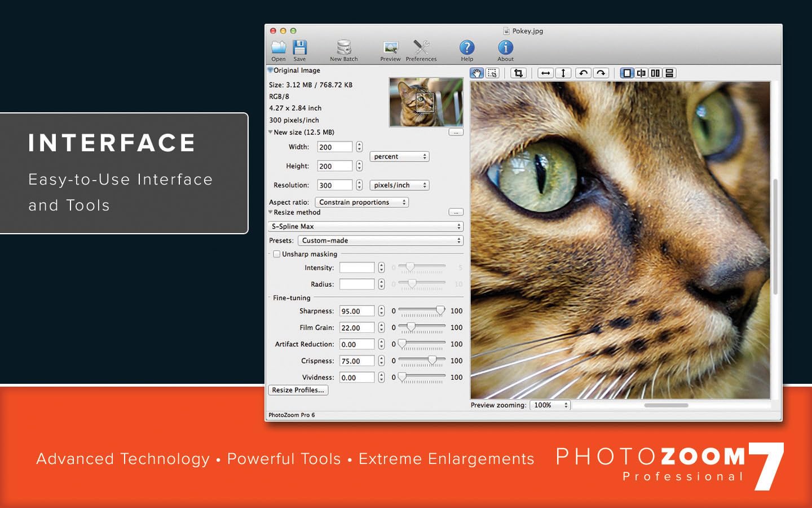The width and height of the screenshot is (812, 508).
Task: Click the Unsharp masking Intensity field
Action: coord(357,268)
